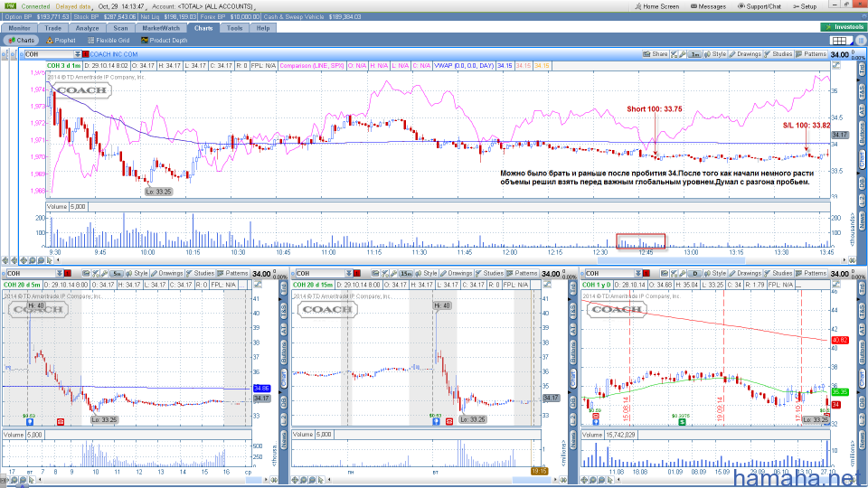Click the chart mode icon on 5m chart

pyautogui.click(x=258, y=285)
